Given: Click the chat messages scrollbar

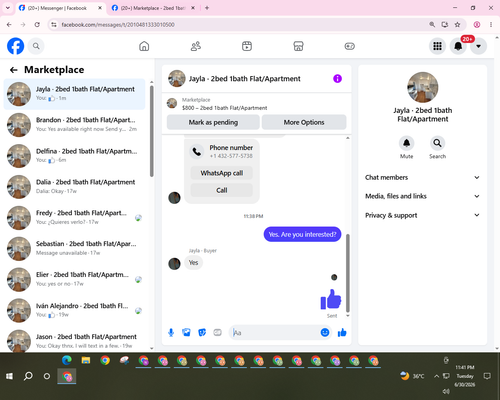Looking at the screenshot, I should pyautogui.click(x=348, y=273).
